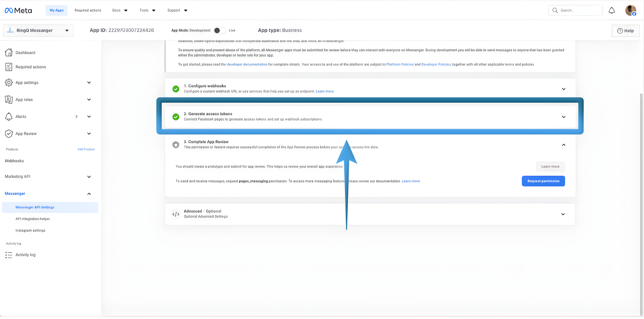
Task: Open the Docs menu
Action: pyautogui.click(x=120, y=10)
